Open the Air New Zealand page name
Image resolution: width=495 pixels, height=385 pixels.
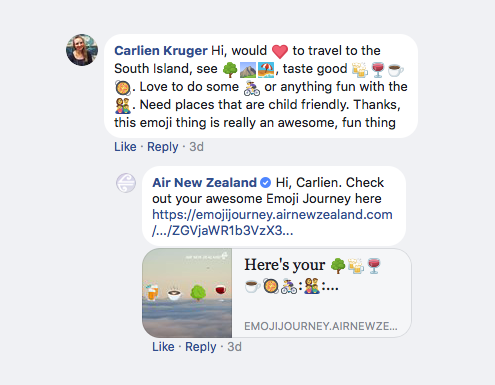(204, 182)
